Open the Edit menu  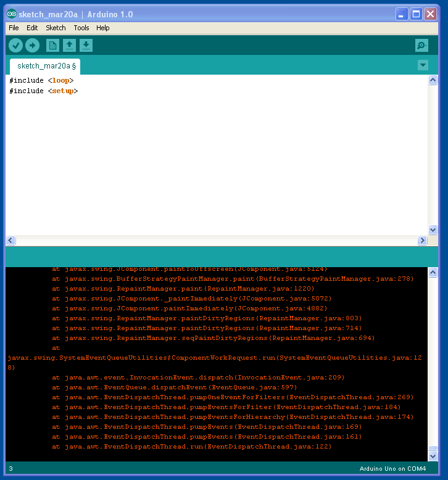tap(32, 28)
